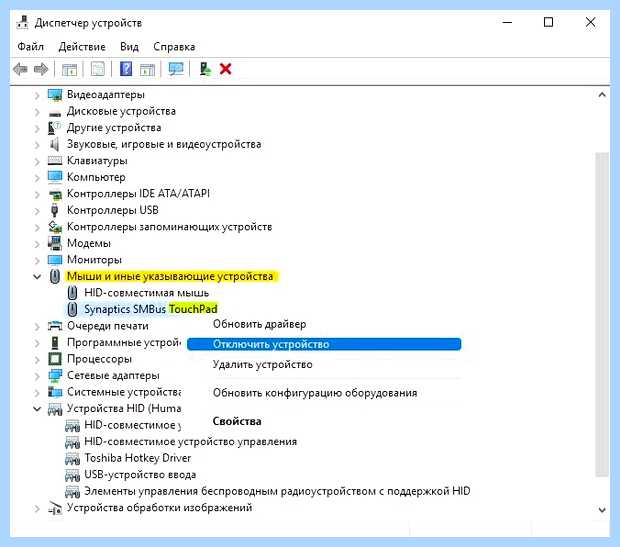Click the mouse icon of Synaptics SMBus TouchPad
The height and width of the screenshot is (547, 620).
click(72, 309)
